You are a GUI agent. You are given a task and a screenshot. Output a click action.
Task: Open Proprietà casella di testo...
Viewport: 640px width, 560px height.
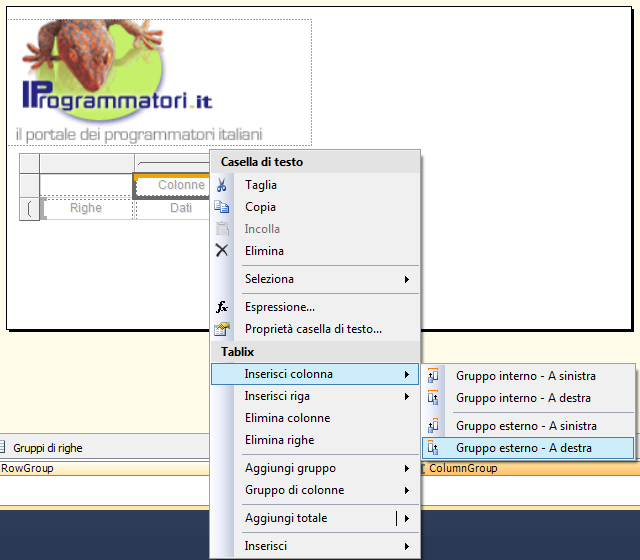point(315,329)
